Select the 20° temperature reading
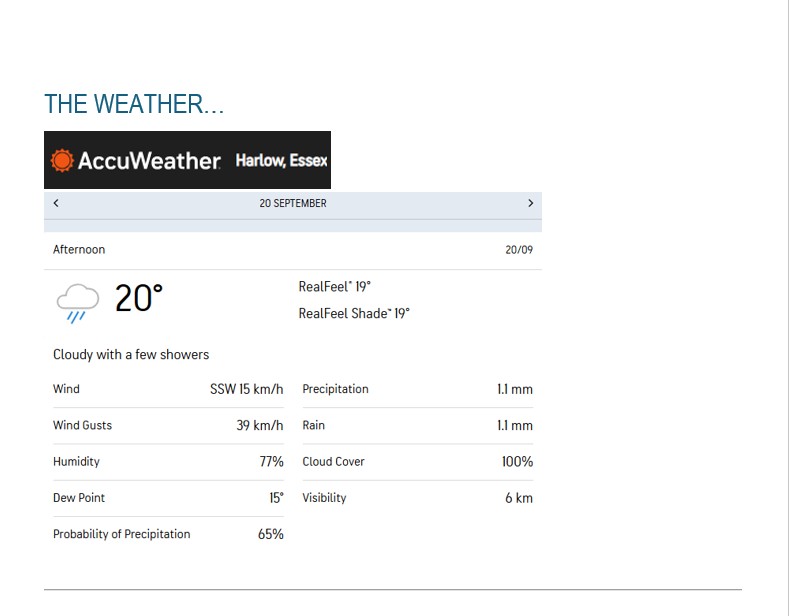Viewport: 789px width, 616px height. click(x=139, y=298)
